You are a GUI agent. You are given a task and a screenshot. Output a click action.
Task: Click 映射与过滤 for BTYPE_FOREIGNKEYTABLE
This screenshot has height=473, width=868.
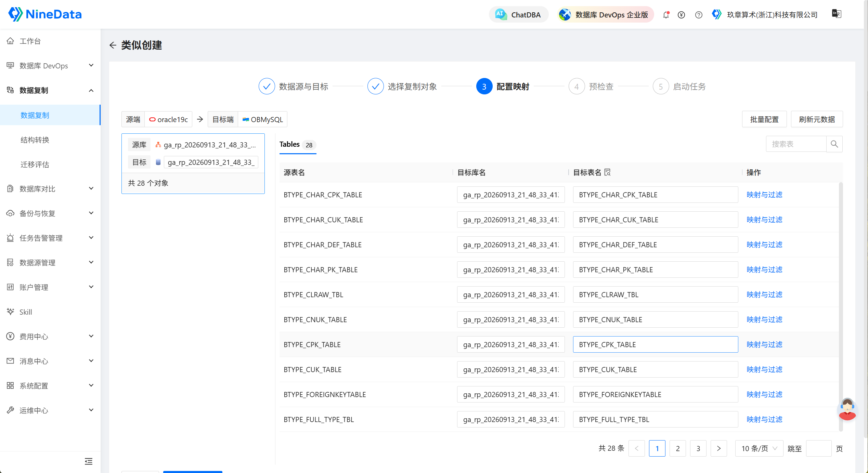[x=764, y=394]
